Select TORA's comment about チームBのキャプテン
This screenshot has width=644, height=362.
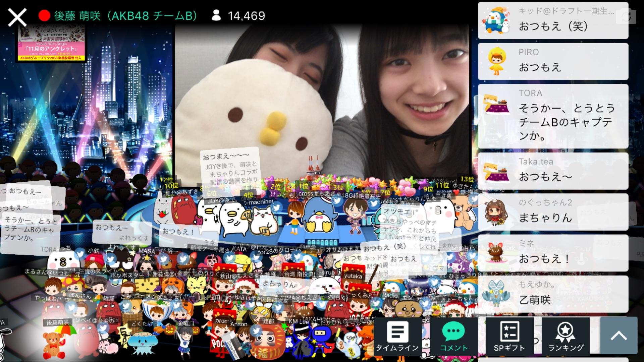[553, 116]
